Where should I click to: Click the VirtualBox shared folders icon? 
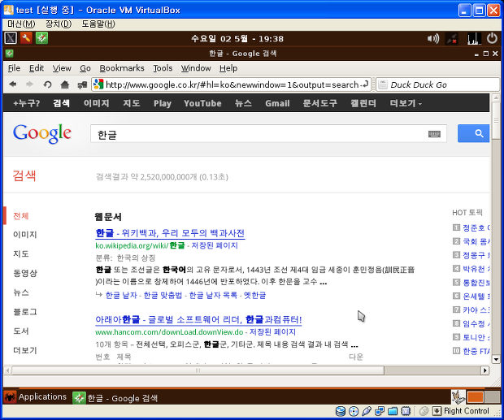(x=393, y=411)
